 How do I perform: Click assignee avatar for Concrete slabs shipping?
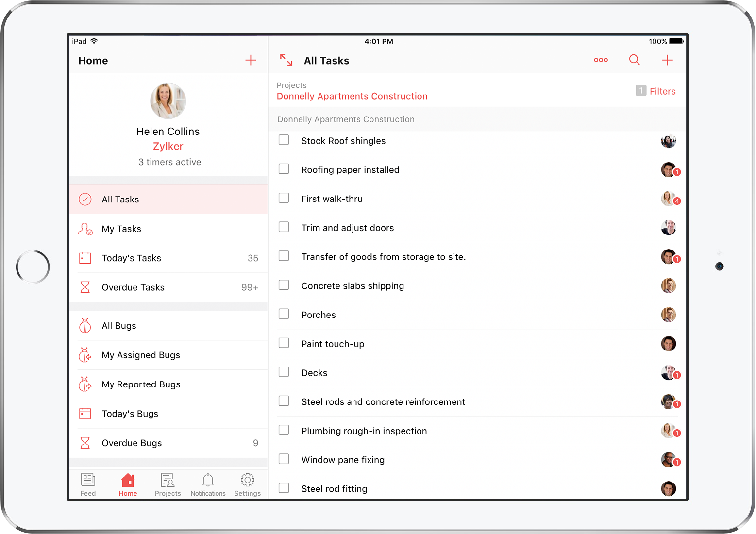pos(669,285)
